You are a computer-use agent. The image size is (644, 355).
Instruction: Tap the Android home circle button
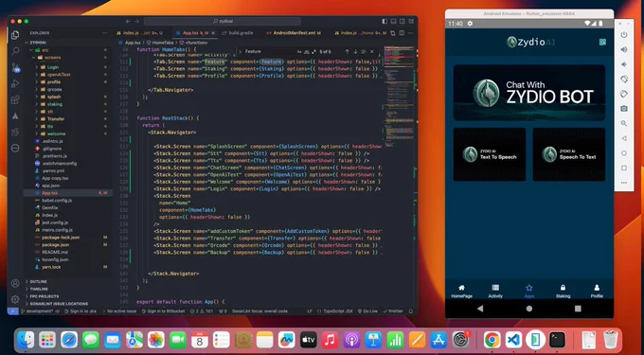tap(529, 309)
